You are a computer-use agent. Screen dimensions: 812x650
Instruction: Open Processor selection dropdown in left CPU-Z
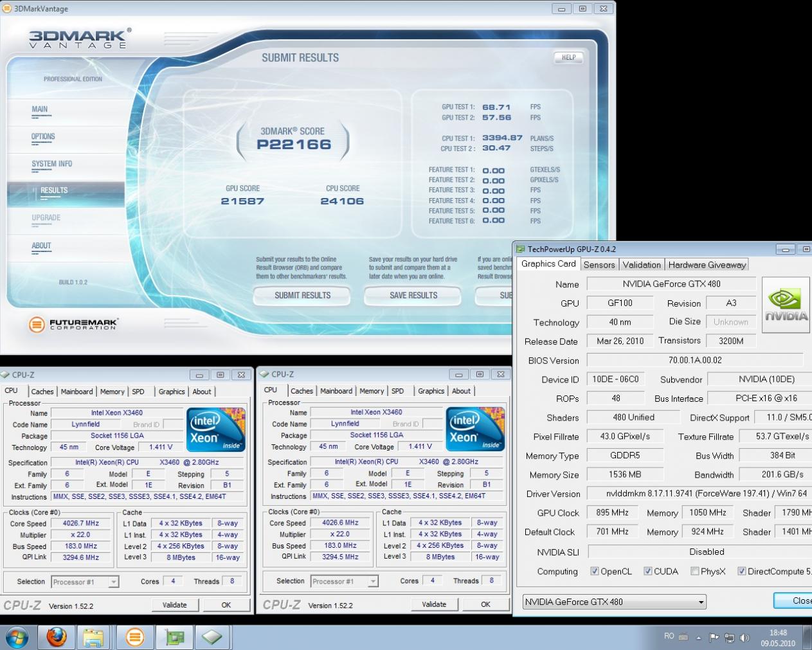click(x=85, y=582)
